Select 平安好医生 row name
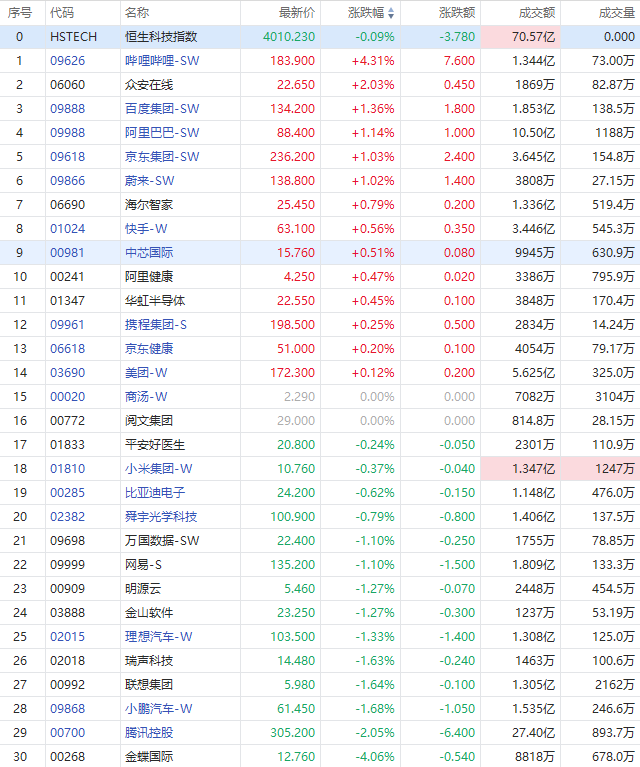Image resolution: width=640 pixels, height=767 pixels. [x=155, y=444]
